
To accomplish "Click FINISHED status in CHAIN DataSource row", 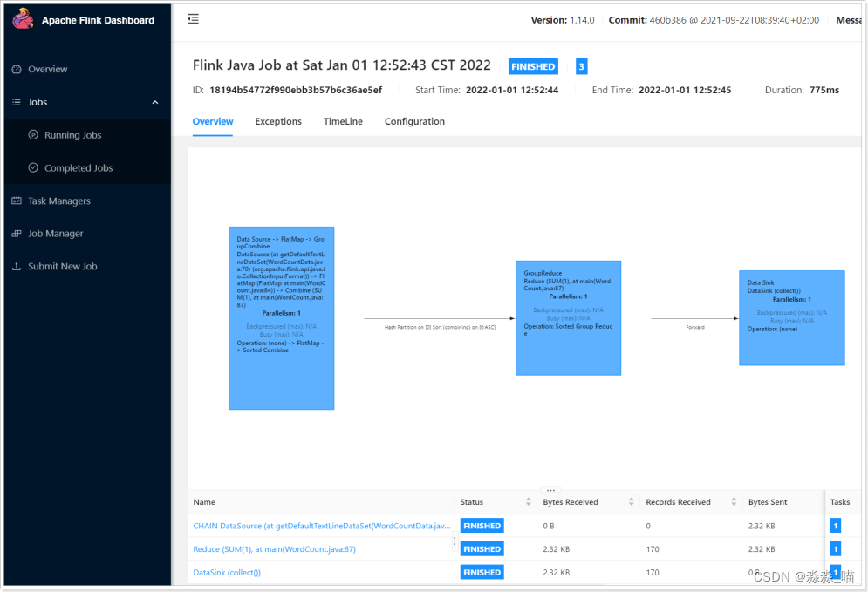I will point(482,526).
